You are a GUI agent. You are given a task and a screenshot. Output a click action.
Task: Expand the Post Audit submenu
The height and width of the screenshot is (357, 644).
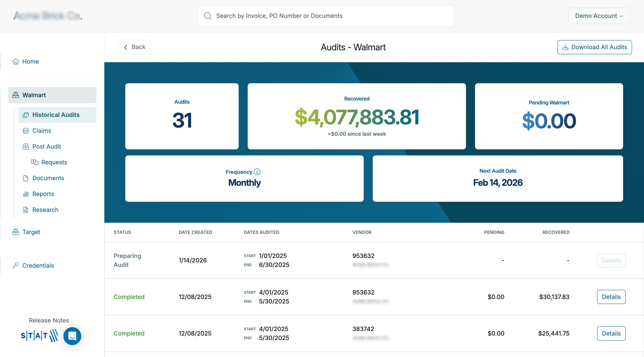point(47,147)
